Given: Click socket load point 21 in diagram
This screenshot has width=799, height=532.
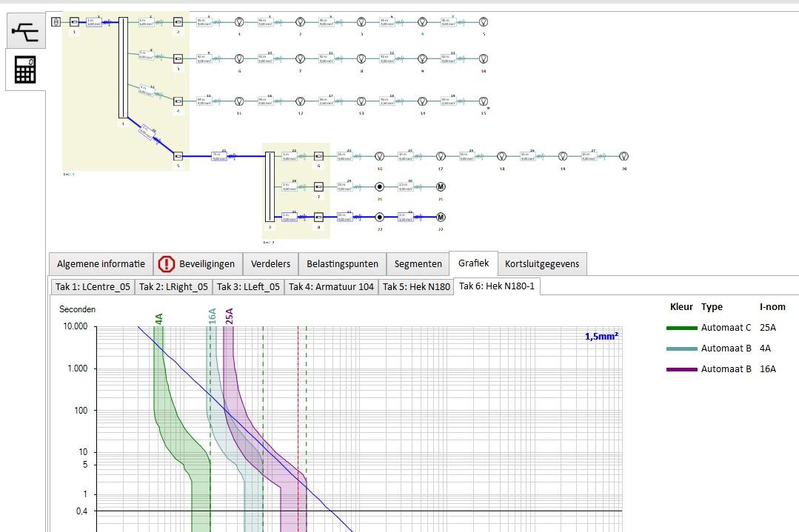Looking at the screenshot, I should click(380, 186).
